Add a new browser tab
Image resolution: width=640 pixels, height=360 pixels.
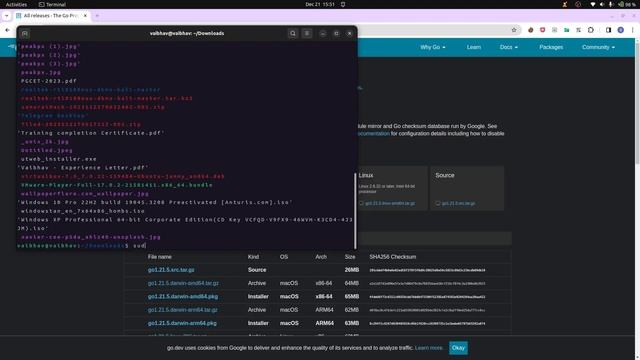97,16
